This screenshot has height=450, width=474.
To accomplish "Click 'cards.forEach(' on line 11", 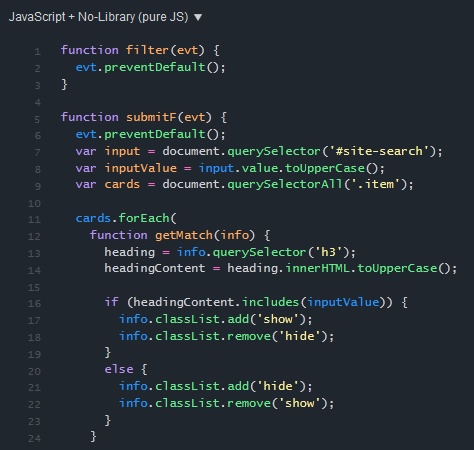I will pos(126,218).
